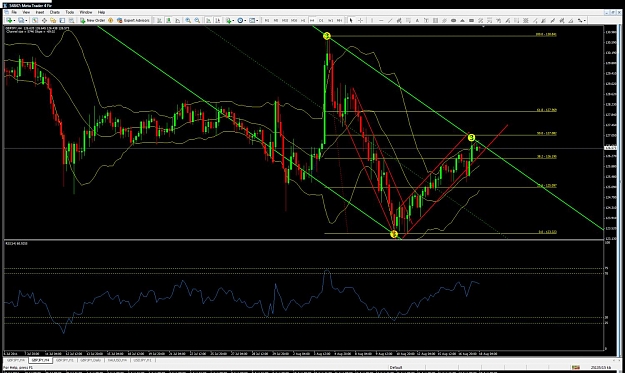Viewport: 625px width, 373px height.
Task: Click the Indicators list icon
Action: point(228,20)
